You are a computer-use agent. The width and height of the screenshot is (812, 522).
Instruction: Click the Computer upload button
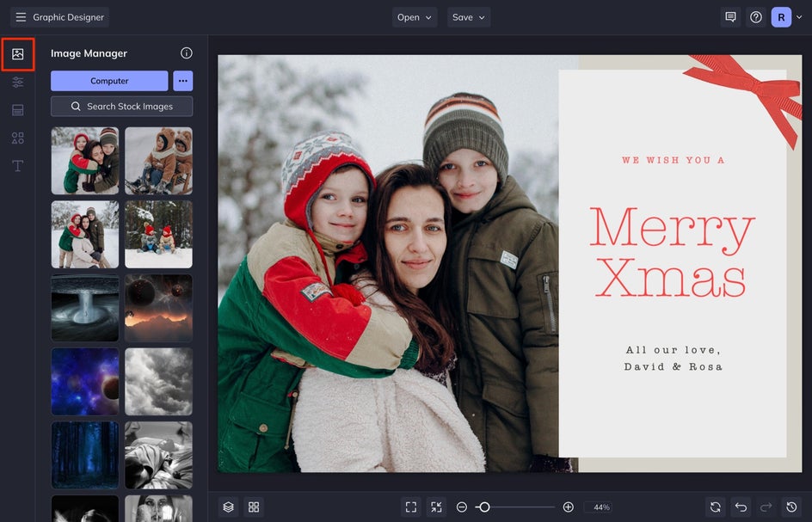pyautogui.click(x=109, y=81)
